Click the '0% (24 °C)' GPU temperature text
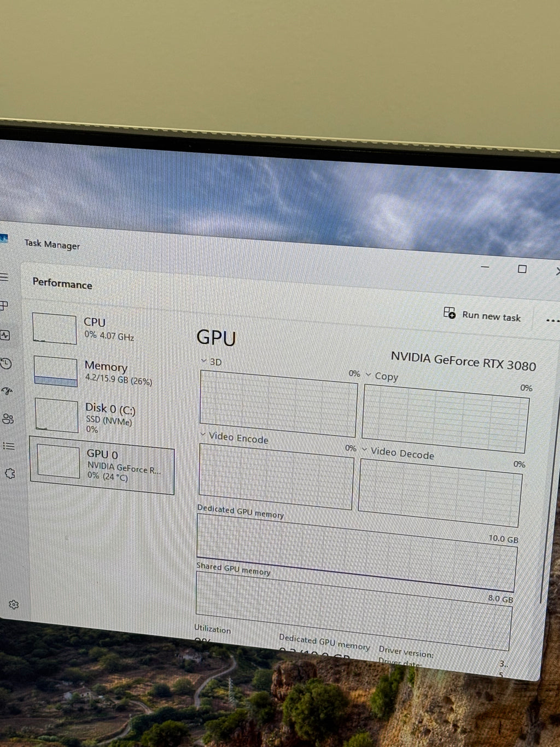The height and width of the screenshot is (747, 560). (108, 476)
